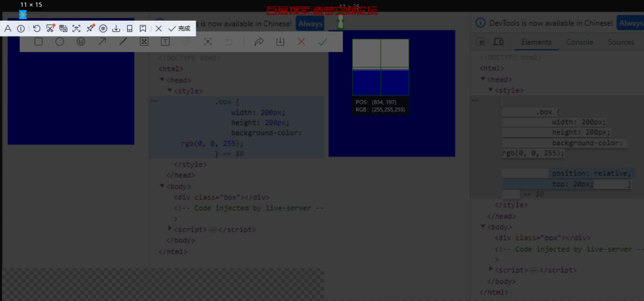Open the emoji sticker tool
The height and width of the screenshot is (301, 644).
click(x=81, y=41)
